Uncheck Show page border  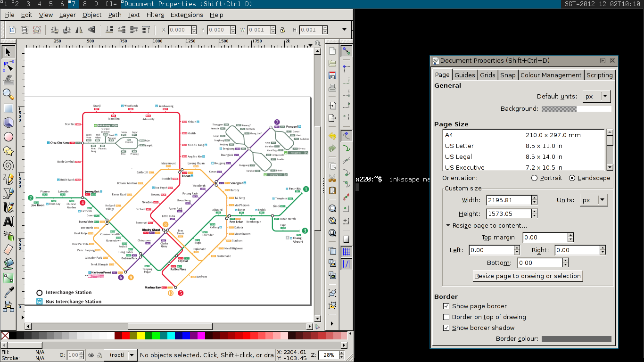tap(446, 306)
